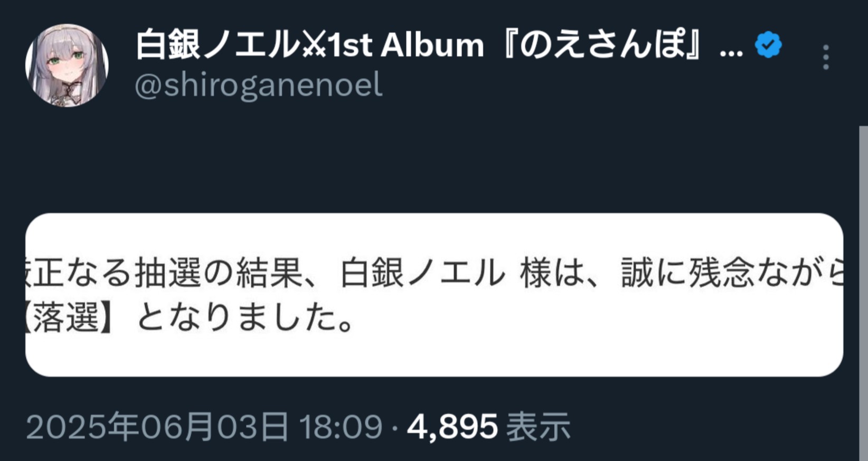The image size is (868, 461).
Task: Tap 誠に残念ながら text in the image
Action: tap(732, 273)
